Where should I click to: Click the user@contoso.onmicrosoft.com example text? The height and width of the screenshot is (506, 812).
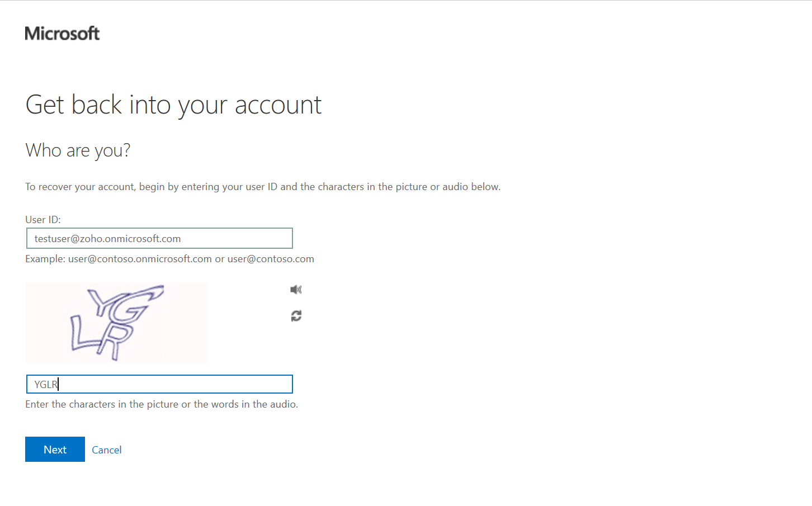[140, 259]
